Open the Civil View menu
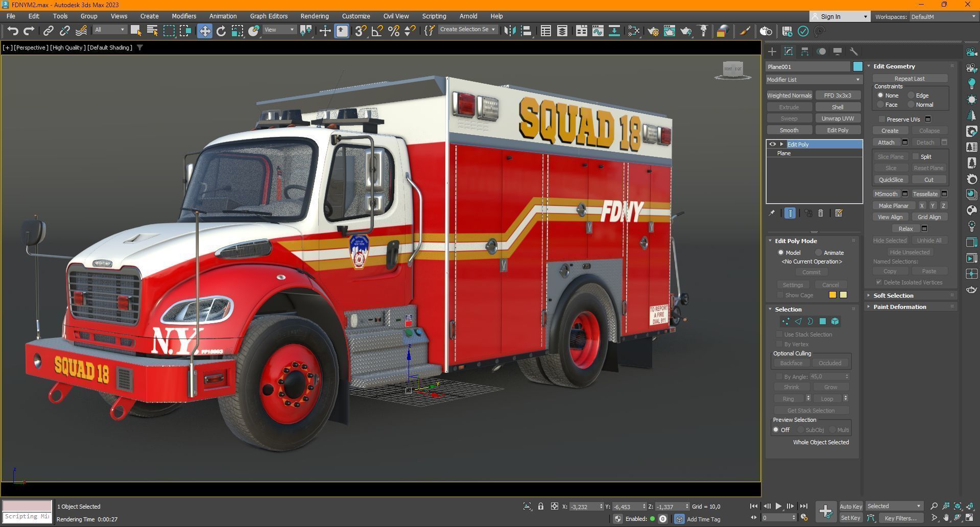Viewport: 980px width, 527px height. click(x=396, y=16)
